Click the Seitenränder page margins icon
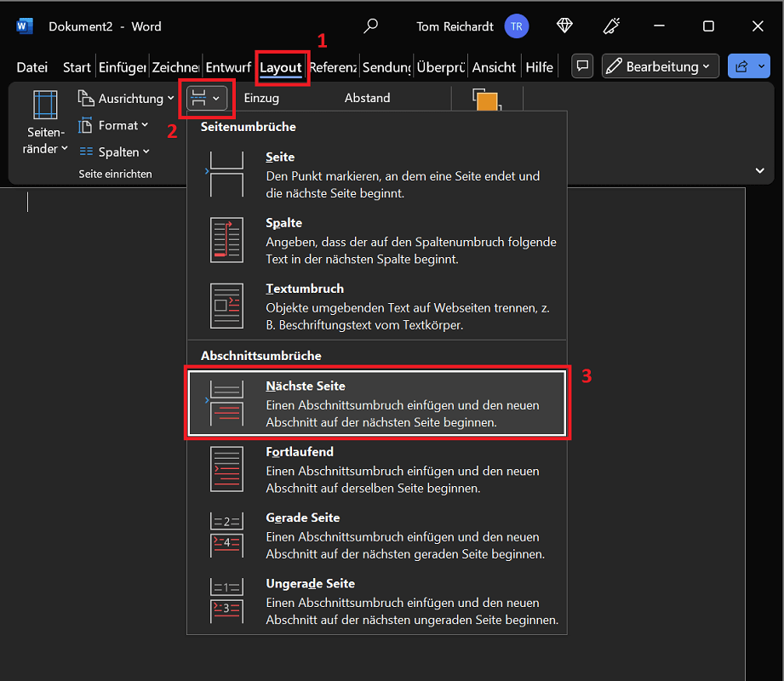The height and width of the screenshot is (681, 784). point(45,105)
